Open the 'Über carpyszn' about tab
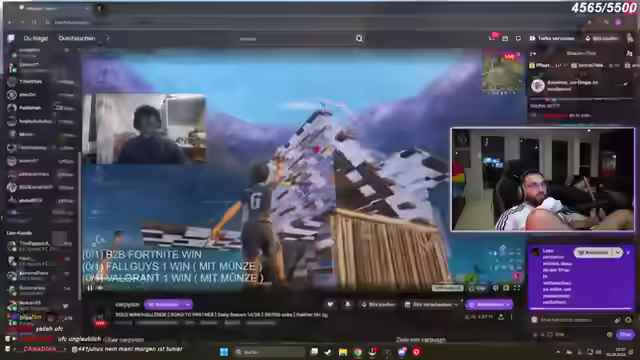640x360 pixels. pos(124,340)
